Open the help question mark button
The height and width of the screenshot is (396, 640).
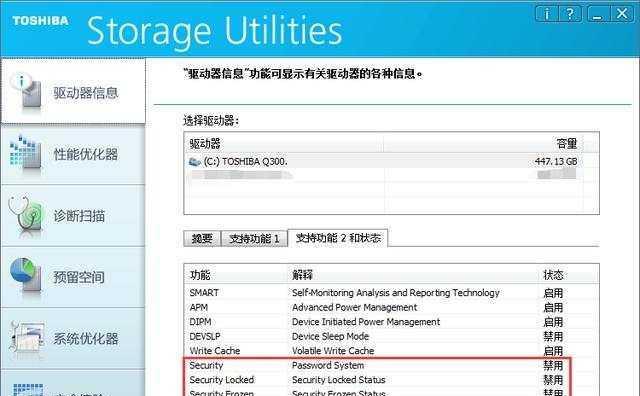[570, 15]
